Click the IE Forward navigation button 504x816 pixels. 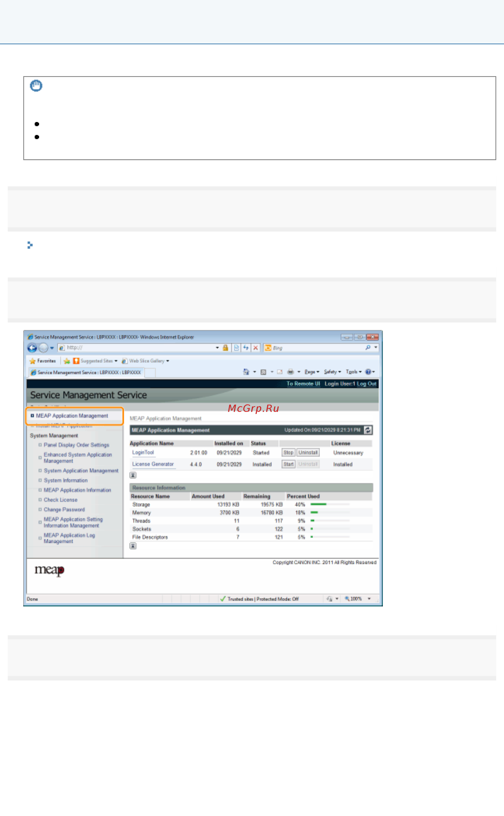[43, 348]
